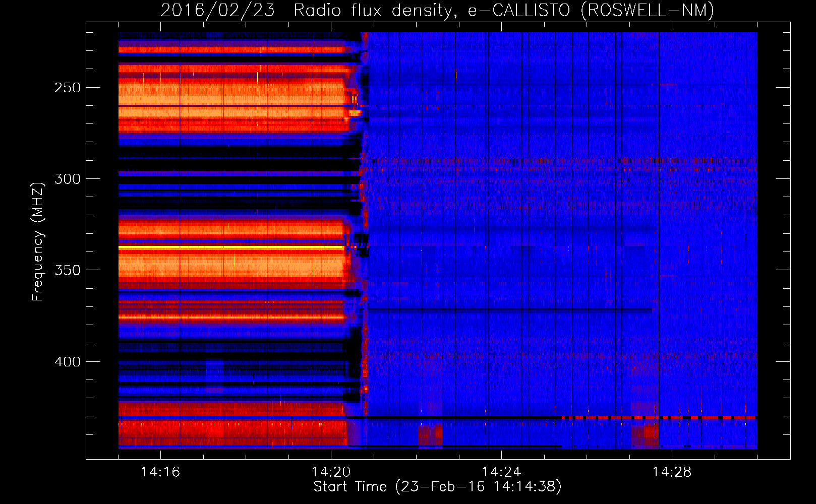This screenshot has width=816, height=504.
Task: Click the 14:28 time tick label
Action: (x=672, y=472)
